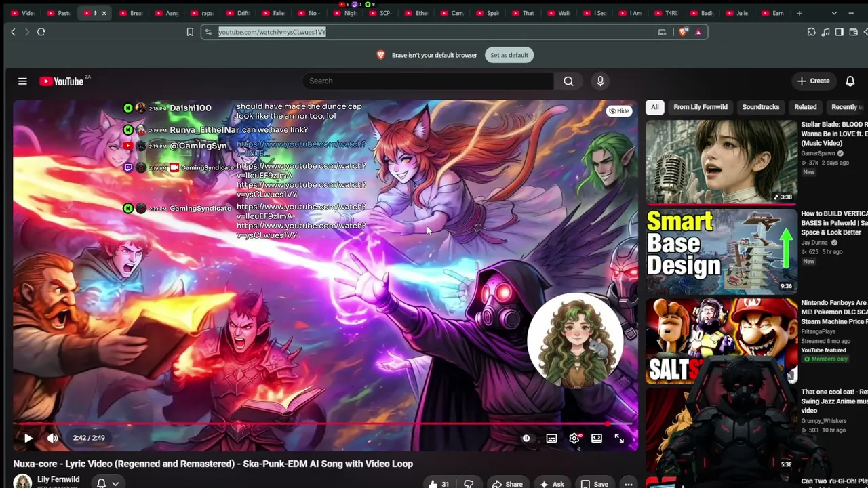Open 'How to BUILD VERTICAL BASES' title
The height and width of the screenshot is (488, 868).
click(834, 223)
